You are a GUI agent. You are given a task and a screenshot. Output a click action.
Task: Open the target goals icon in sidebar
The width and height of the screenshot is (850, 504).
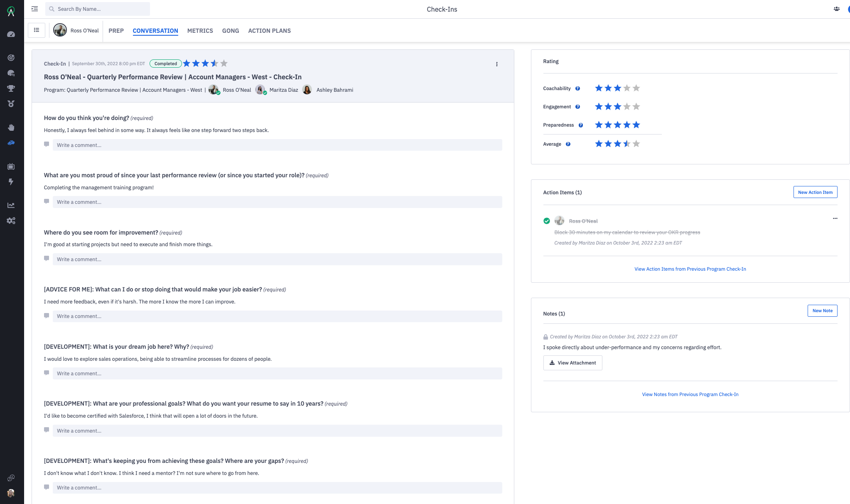(11, 58)
